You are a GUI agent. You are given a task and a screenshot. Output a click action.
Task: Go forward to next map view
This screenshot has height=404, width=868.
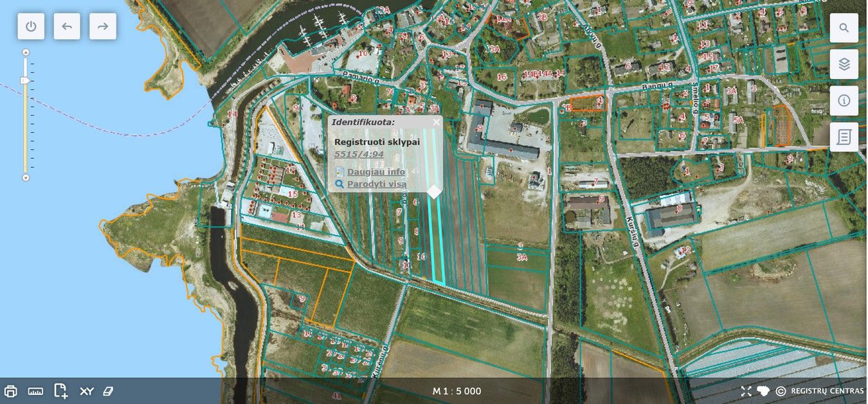[x=103, y=26]
